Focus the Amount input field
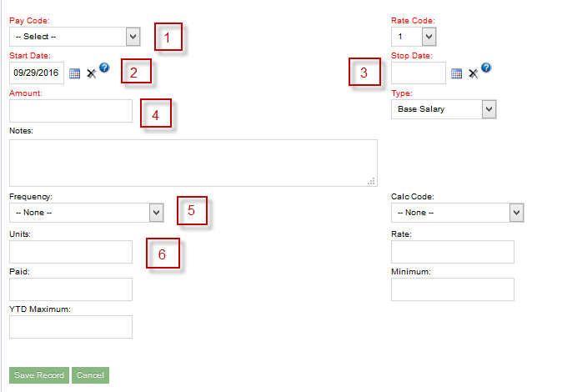The image size is (562, 392). coord(71,111)
